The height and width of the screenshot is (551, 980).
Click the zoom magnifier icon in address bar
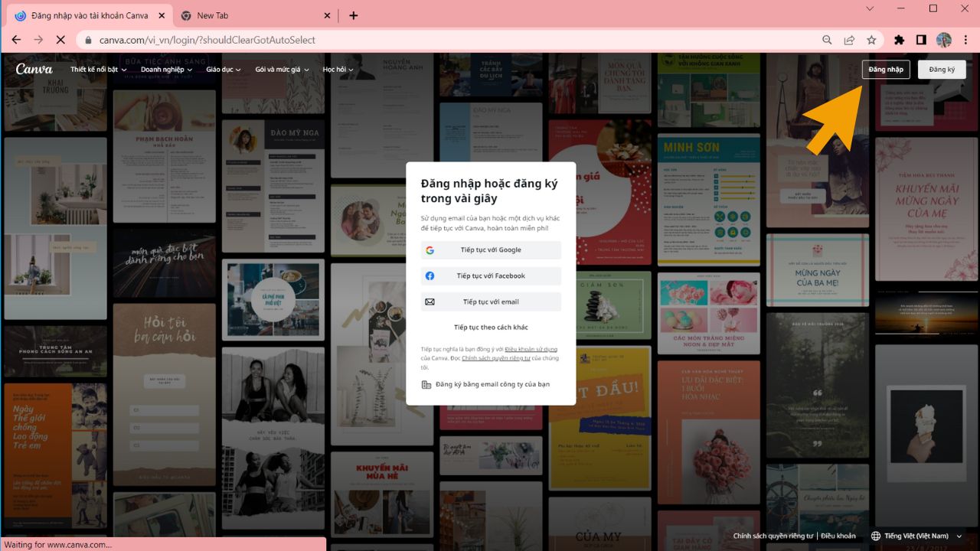(827, 40)
